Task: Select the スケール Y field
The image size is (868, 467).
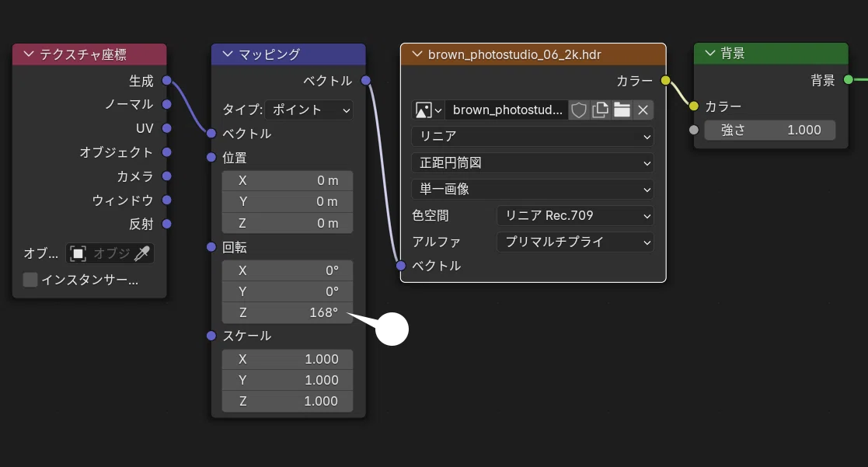Action: [288, 380]
